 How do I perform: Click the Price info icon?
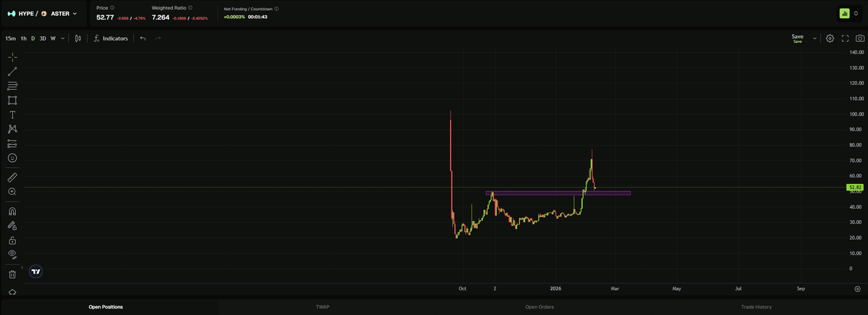tap(112, 8)
